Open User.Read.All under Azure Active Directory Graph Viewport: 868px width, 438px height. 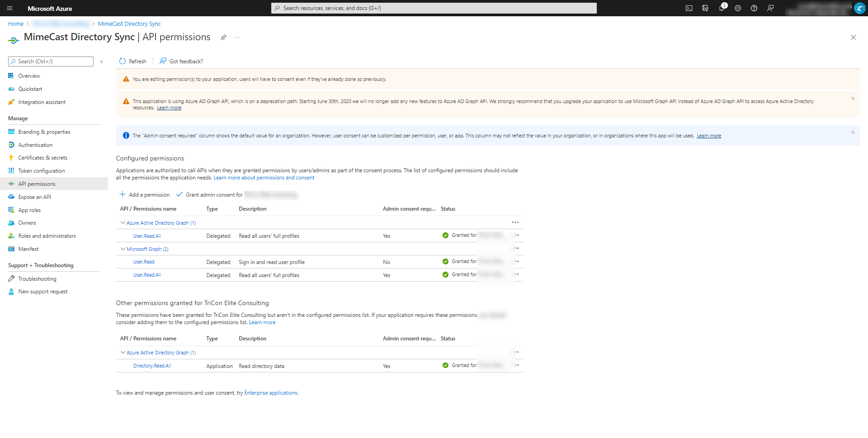147,236
